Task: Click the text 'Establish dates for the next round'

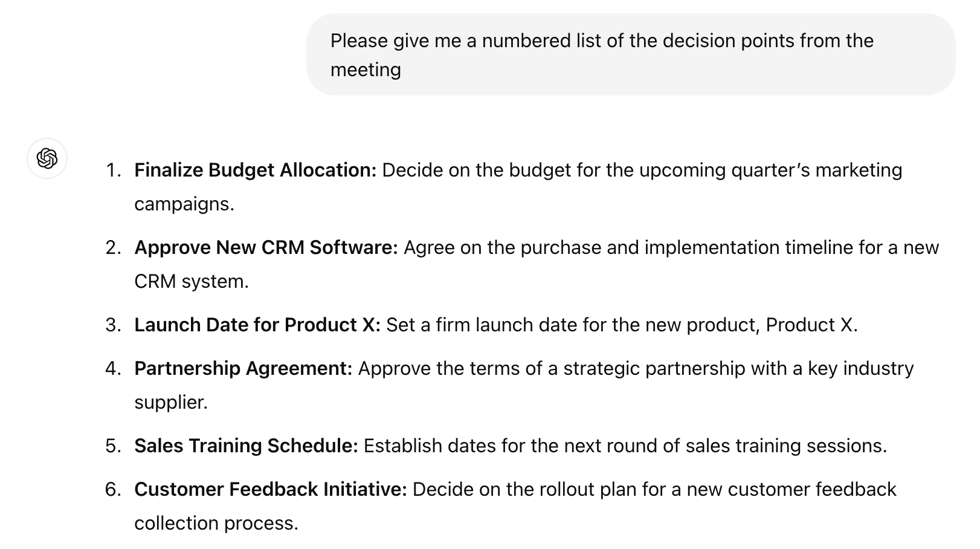Action: (513, 446)
